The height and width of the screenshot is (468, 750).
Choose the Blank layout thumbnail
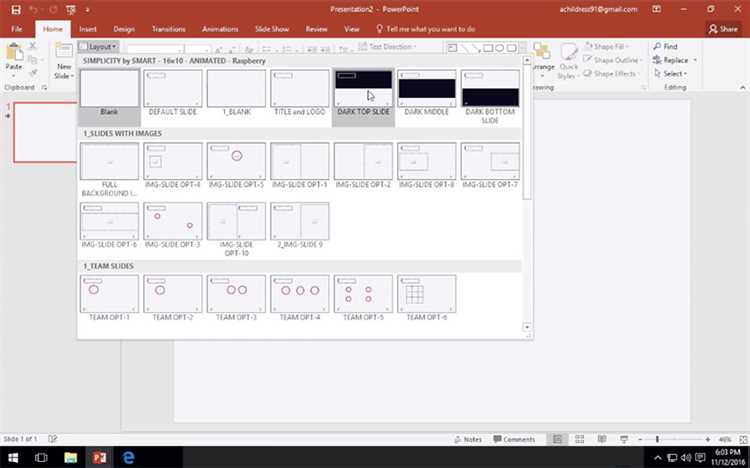[x=108, y=89]
